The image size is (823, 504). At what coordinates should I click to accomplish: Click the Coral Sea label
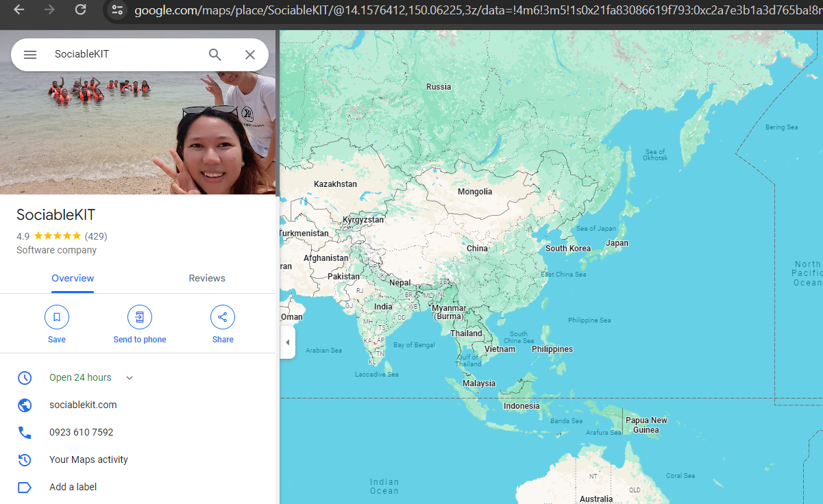pos(680,476)
